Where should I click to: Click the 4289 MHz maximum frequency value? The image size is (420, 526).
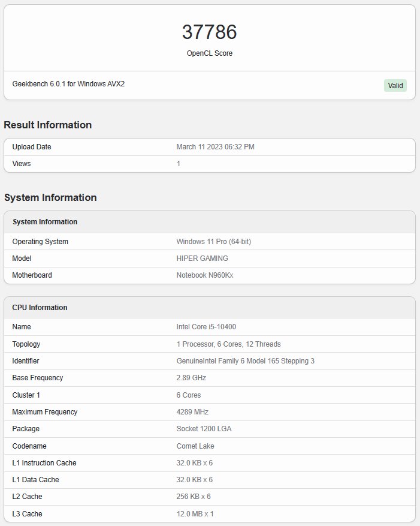coord(192,412)
